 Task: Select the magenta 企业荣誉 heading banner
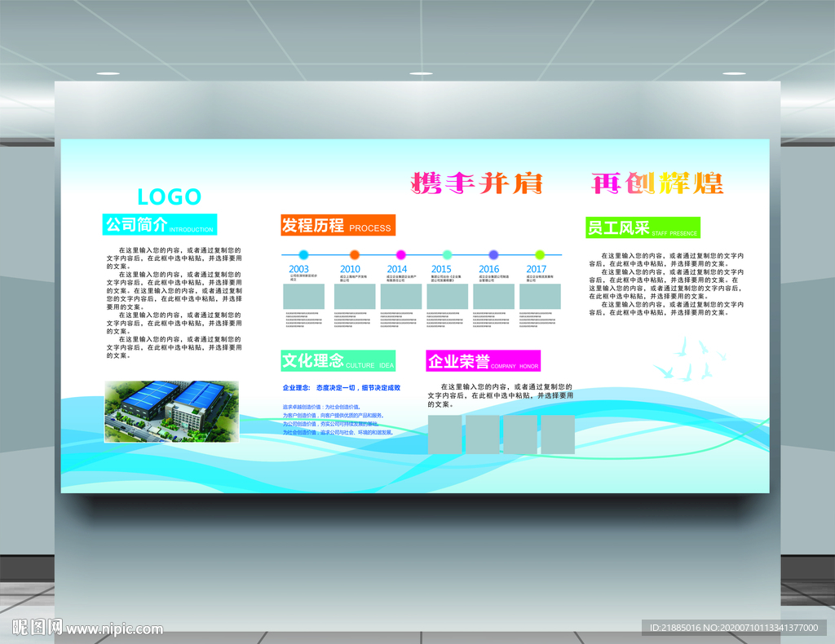point(484,361)
